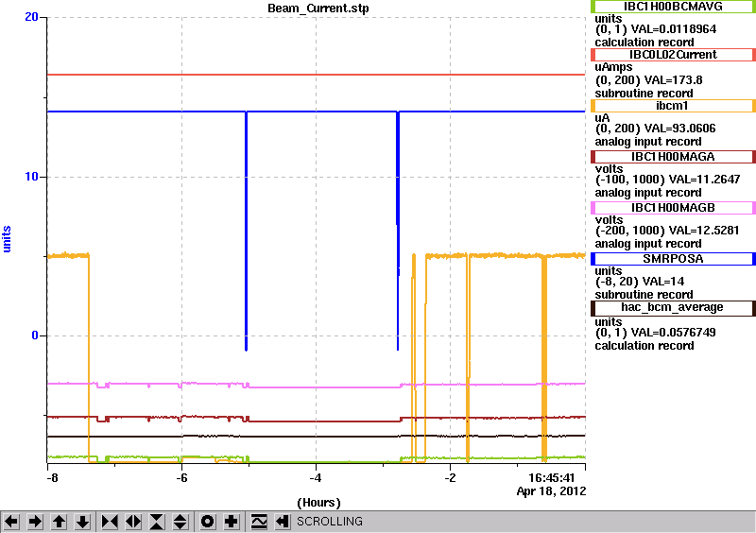Click the plus sign toolbar icon
The height and width of the screenshot is (533, 756).
click(x=232, y=522)
